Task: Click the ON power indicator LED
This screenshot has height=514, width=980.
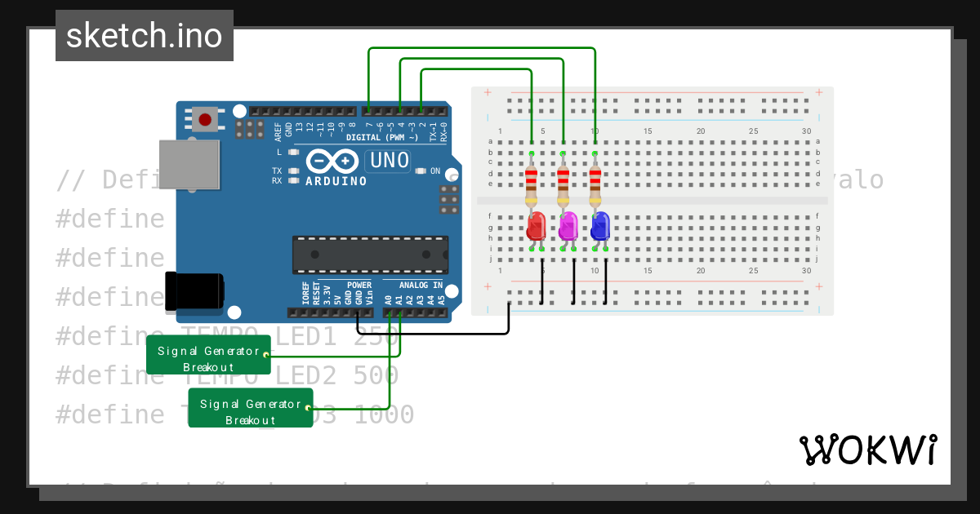Action: coord(421,171)
